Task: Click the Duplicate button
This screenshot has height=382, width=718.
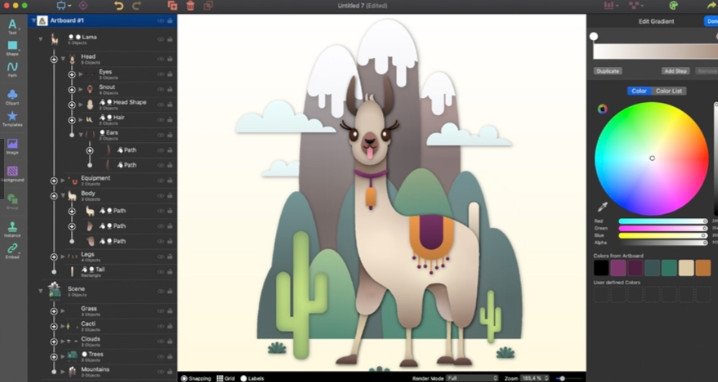Action: pos(608,71)
